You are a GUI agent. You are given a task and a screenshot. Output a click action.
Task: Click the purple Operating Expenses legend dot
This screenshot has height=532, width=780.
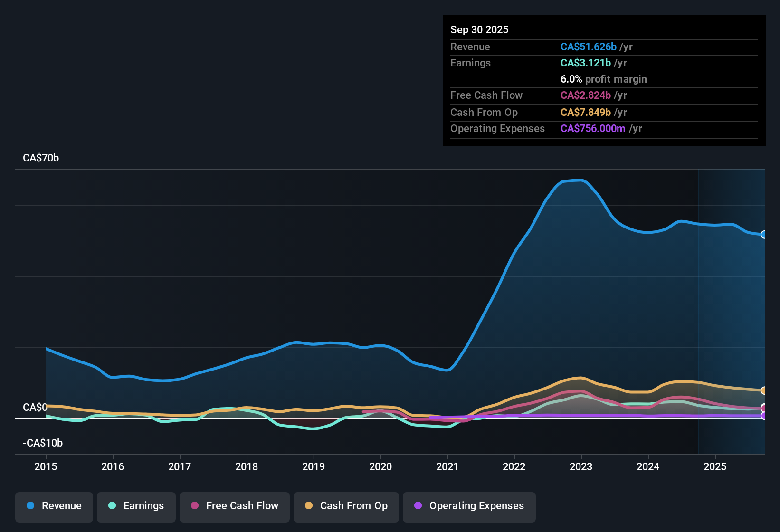(x=418, y=505)
